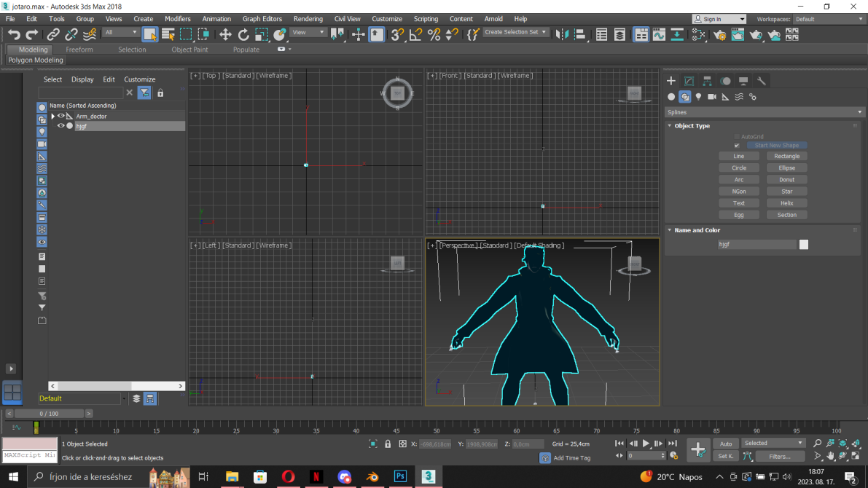The height and width of the screenshot is (488, 868).
Task: Select the Hierarchy panel icon
Action: tap(707, 81)
